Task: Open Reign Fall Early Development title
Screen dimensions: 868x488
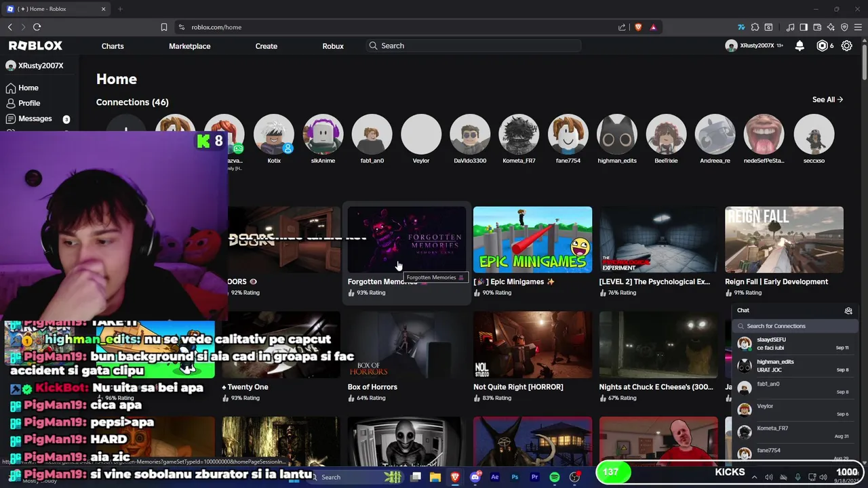Action: (x=776, y=281)
